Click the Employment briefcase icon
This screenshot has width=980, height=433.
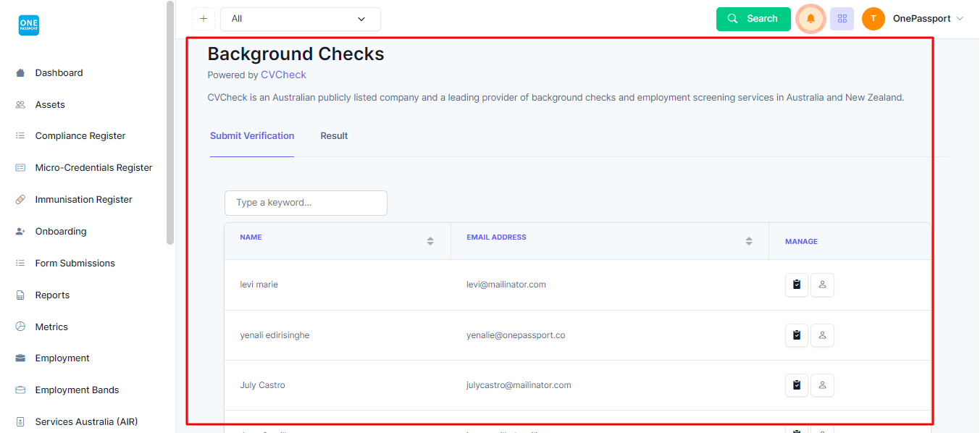20,358
